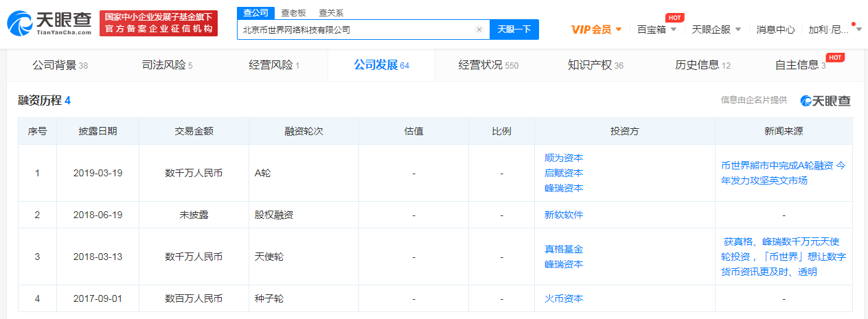Select the 数百万人民币 amount cell
Screen dimensions: 868x319
tap(194, 298)
